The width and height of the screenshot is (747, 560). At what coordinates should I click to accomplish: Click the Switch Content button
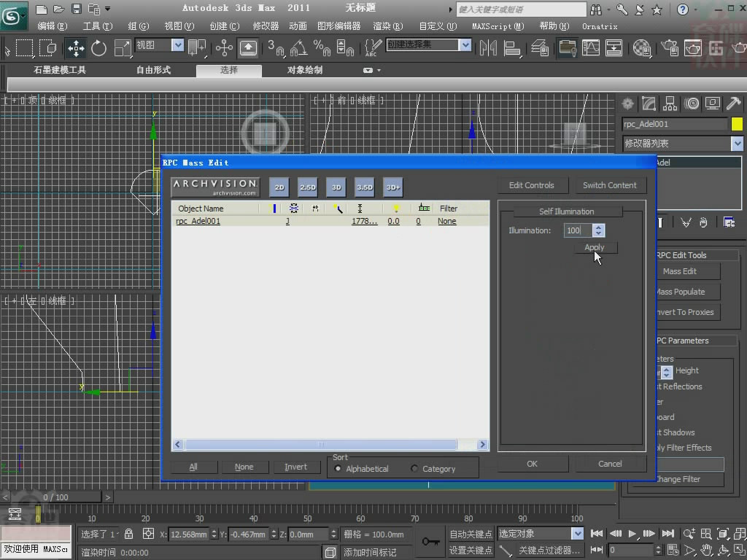[610, 185]
